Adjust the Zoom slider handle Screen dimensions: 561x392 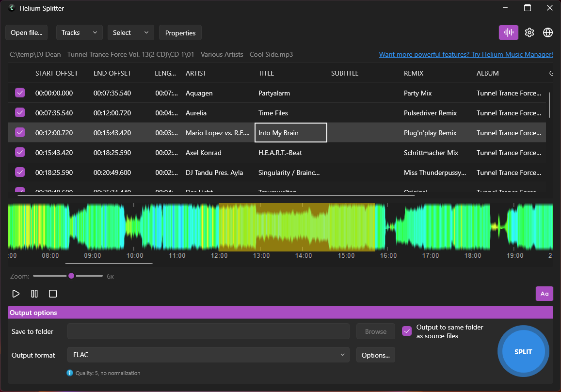click(x=71, y=276)
